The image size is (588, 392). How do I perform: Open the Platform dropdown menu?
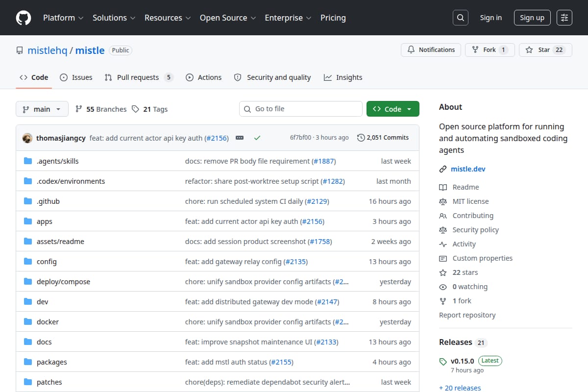(x=63, y=18)
